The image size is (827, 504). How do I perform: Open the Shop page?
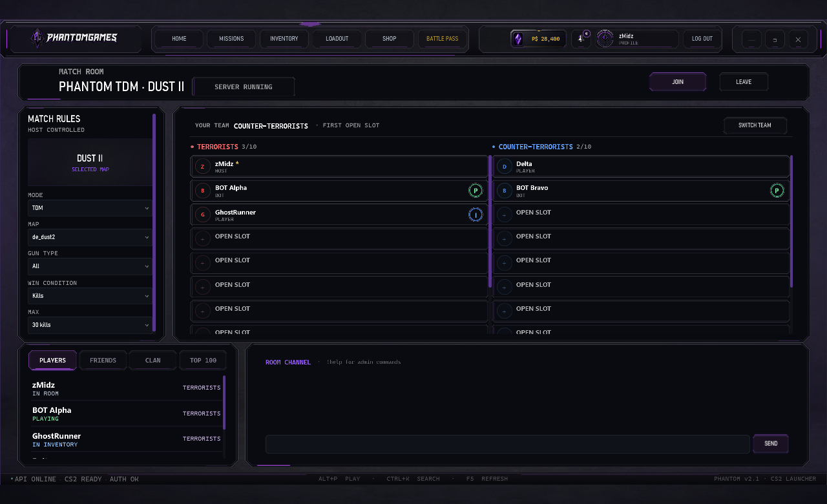390,39
